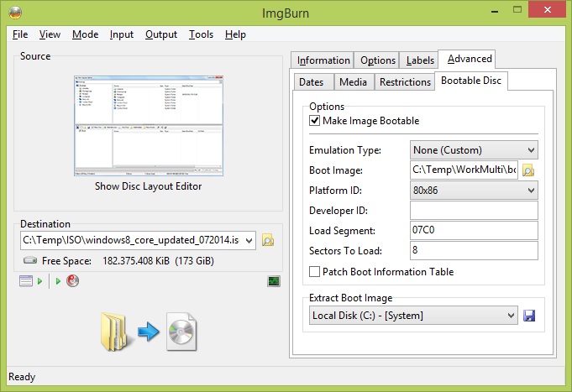Image resolution: width=572 pixels, height=392 pixels.
Task: Click the red disc calculate icon
Action: (x=72, y=281)
